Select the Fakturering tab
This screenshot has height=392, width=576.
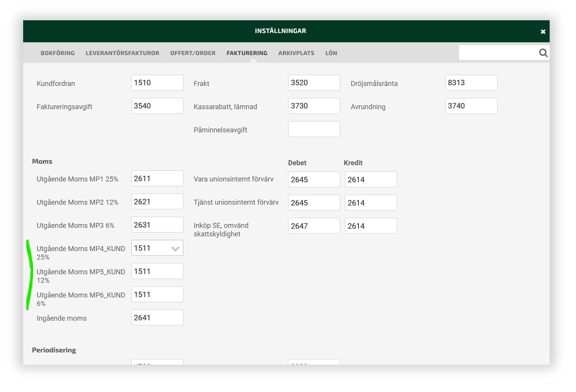247,53
